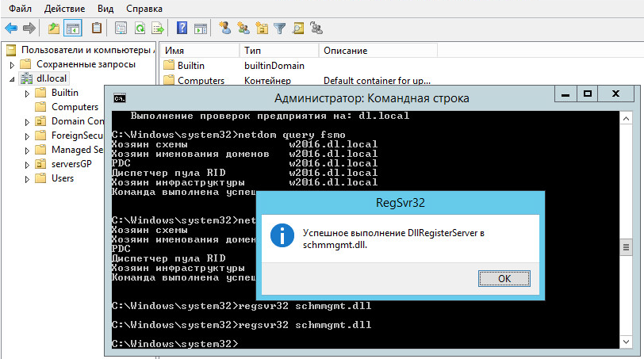Screen dimensions: 644x359
Task: Expand the ForeignSecurityPrincipals tree node
Action: coord(27,136)
